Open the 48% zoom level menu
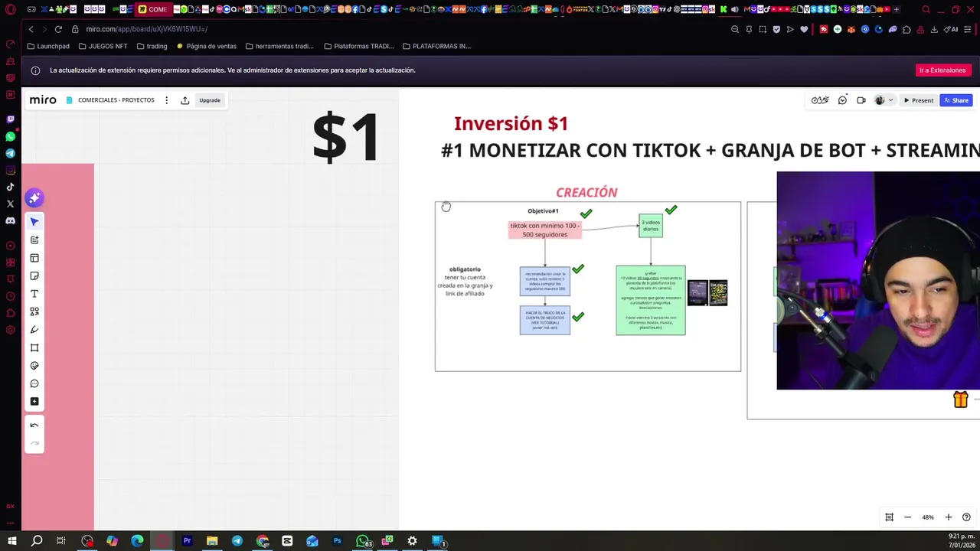This screenshot has width=980, height=551. [928, 517]
